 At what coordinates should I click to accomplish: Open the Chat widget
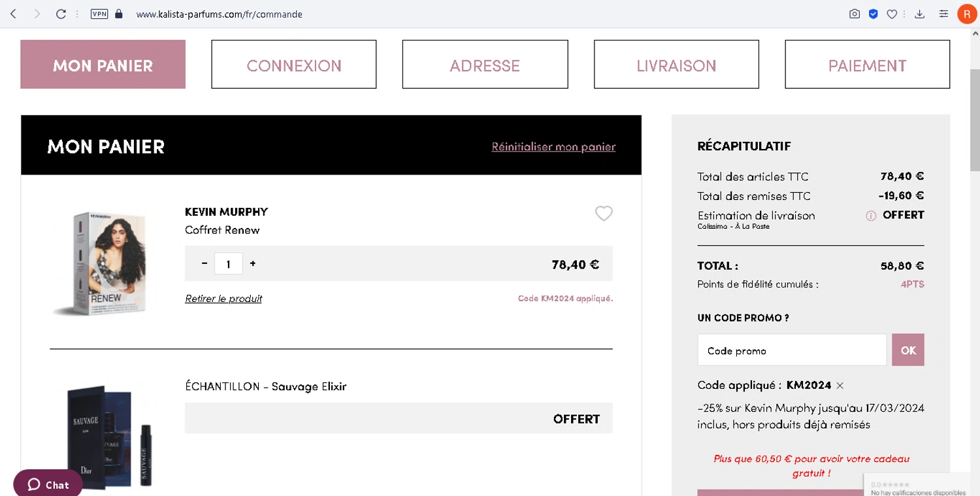pyautogui.click(x=48, y=484)
